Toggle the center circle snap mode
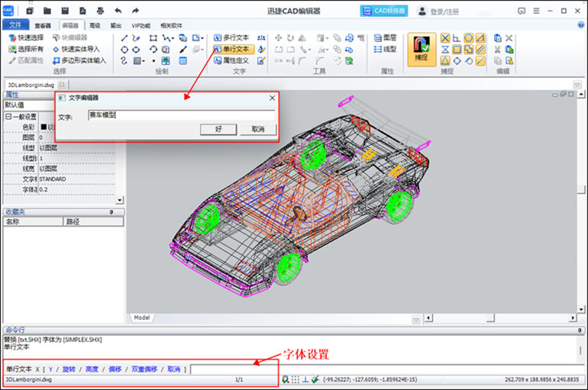588x390 pixels. [468, 38]
